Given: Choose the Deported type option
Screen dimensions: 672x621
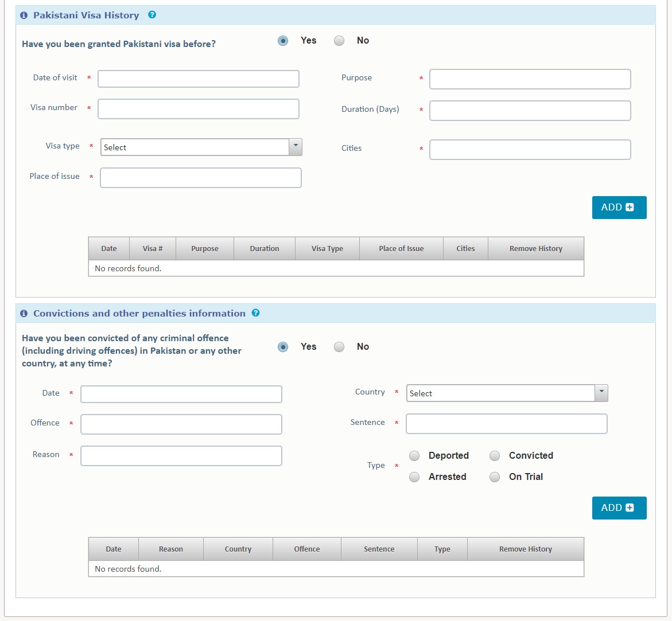Looking at the screenshot, I should 414,456.
